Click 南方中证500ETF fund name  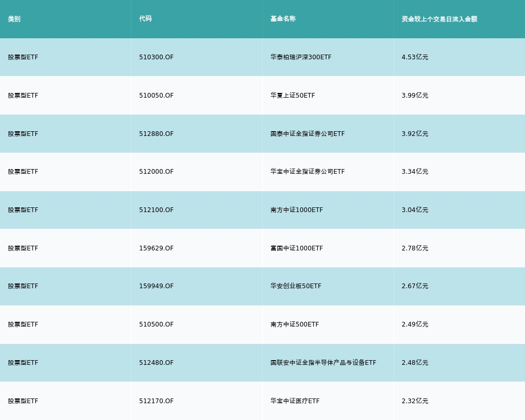[x=295, y=324]
